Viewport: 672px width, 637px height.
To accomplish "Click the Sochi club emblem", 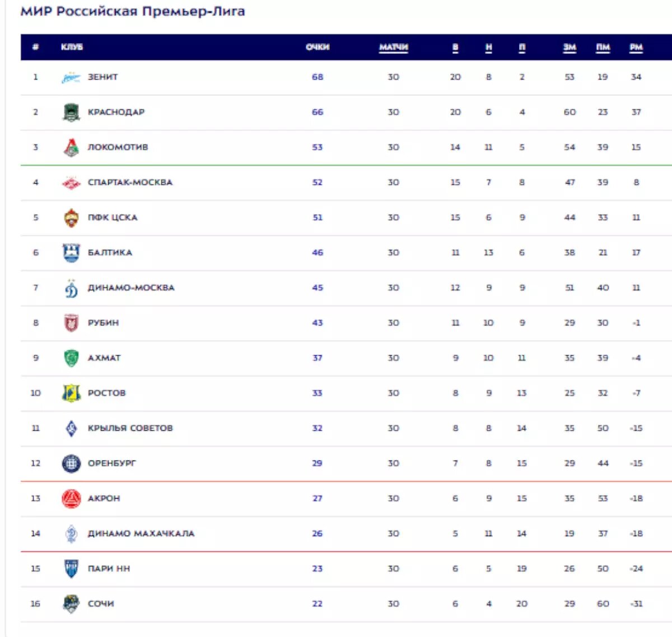I will click(71, 604).
